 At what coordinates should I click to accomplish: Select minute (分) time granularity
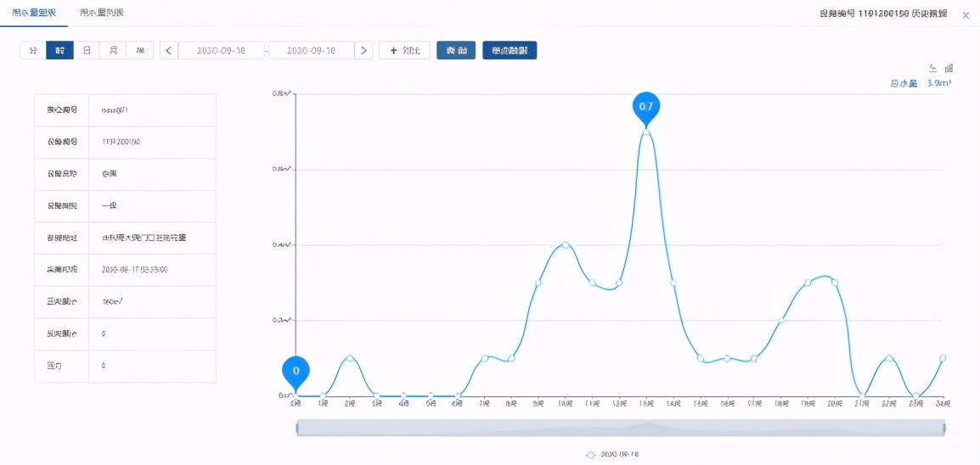(x=33, y=51)
